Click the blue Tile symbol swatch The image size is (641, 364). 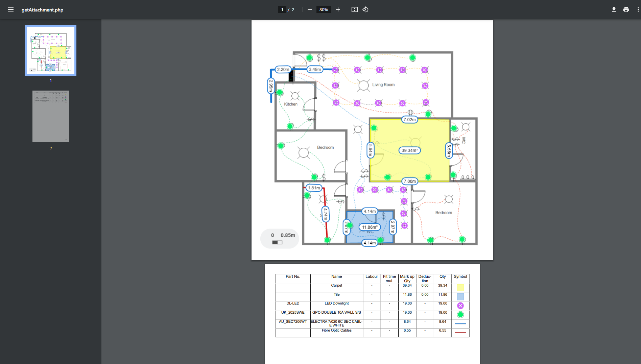click(460, 296)
